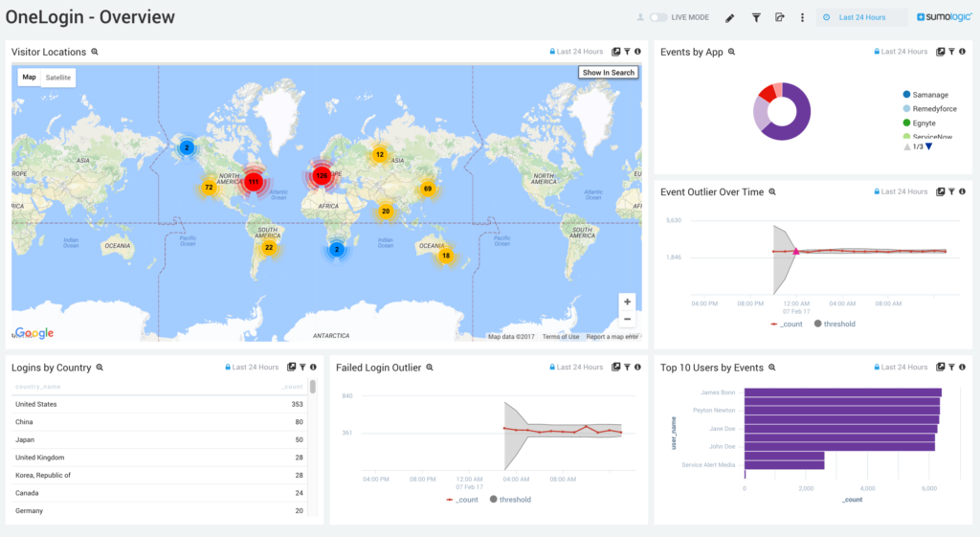The image size is (980, 537).
Task: Open search for the Visitor Locations panel
Action: (95, 52)
